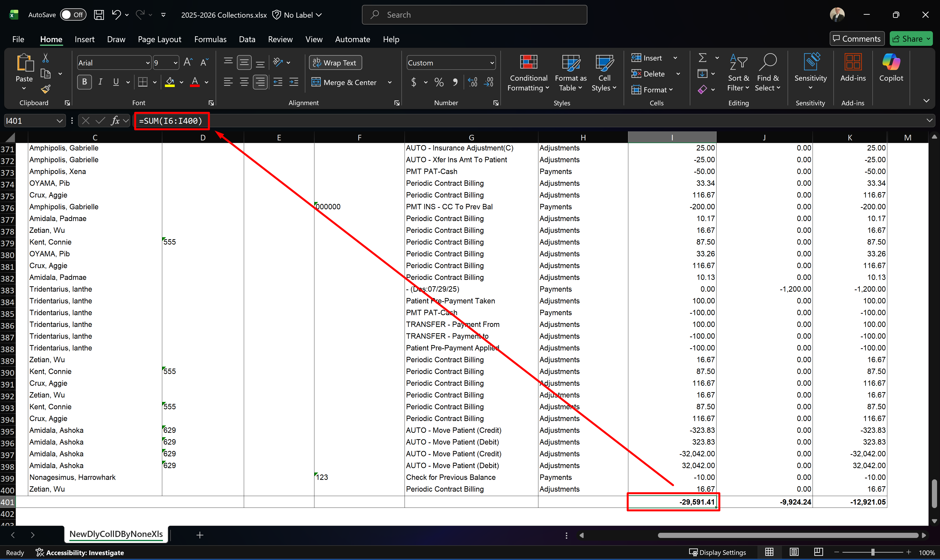The width and height of the screenshot is (940, 560).
Task: Click the Fill Color yellow swatch
Action: point(170,82)
